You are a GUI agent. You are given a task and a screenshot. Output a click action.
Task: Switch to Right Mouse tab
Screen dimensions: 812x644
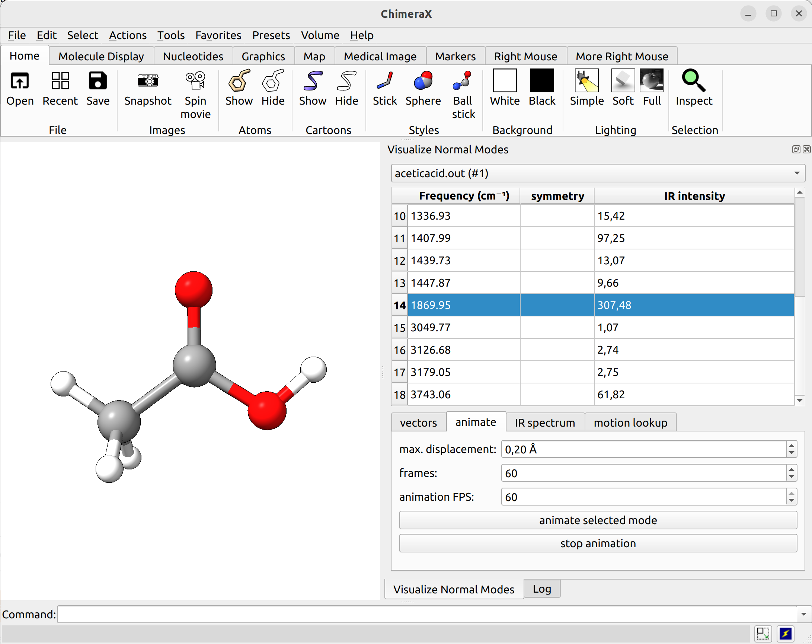coord(525,56)
